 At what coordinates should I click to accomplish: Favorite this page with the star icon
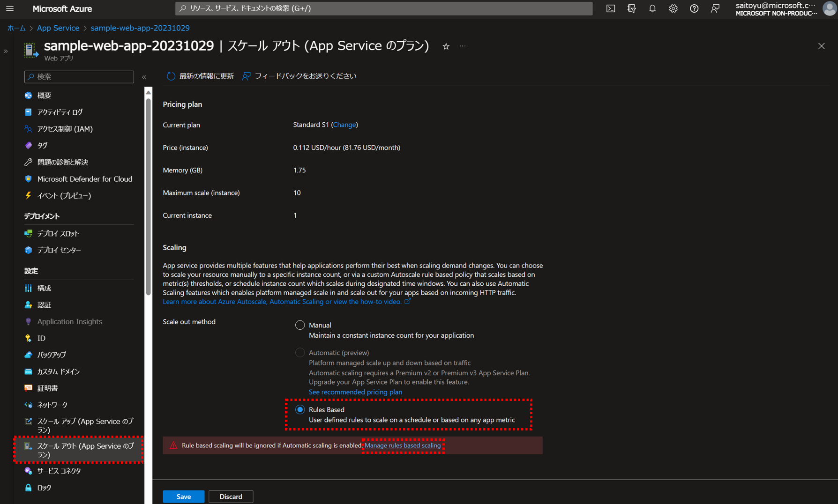point(446,46)
